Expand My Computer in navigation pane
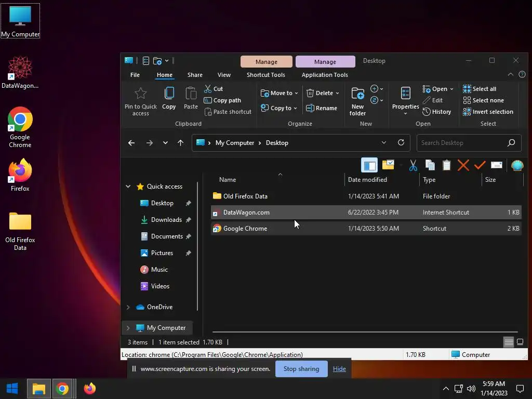The height and width of the screenshot is (399, 532). (x=128, y=328)
